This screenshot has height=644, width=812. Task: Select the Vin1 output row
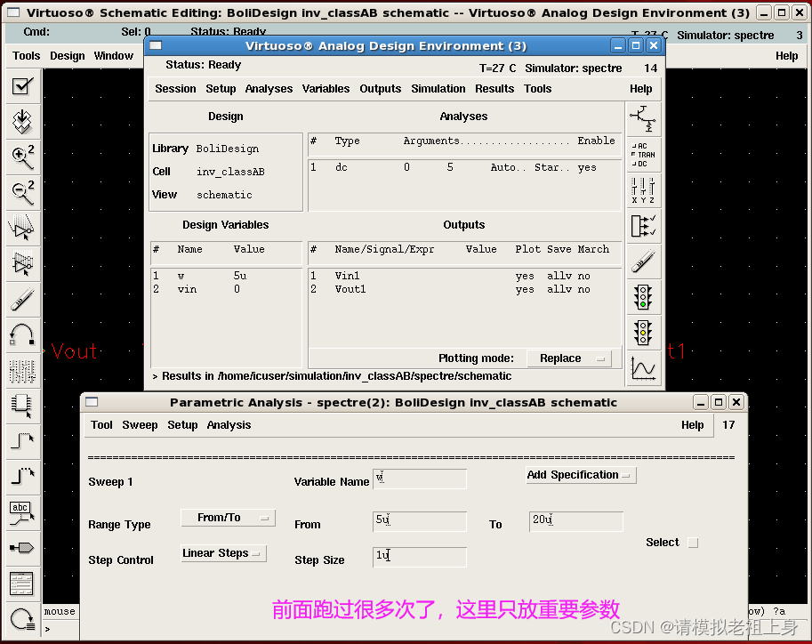(464, 276)
